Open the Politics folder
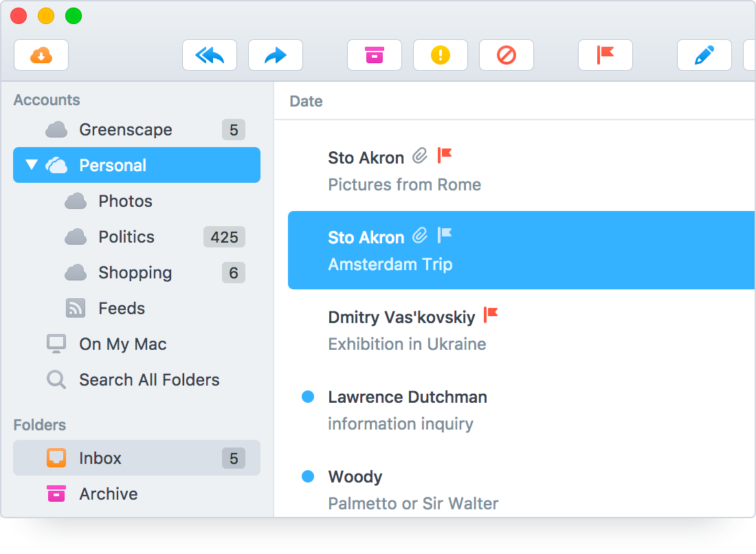This screenshot has height=554, width=756. click(x=126, y=236)
